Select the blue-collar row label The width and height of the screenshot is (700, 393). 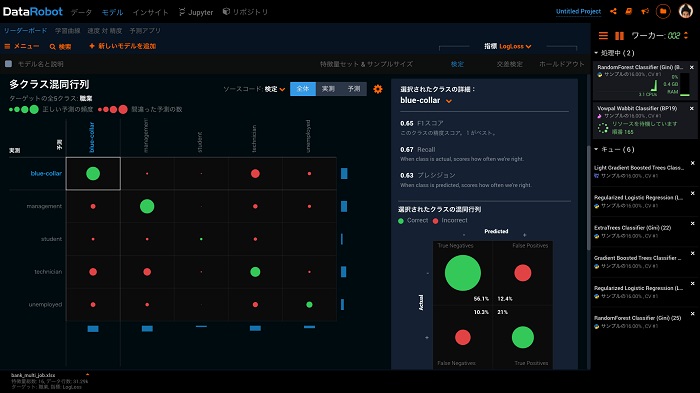pyautogui.click(x=46, y=173)
